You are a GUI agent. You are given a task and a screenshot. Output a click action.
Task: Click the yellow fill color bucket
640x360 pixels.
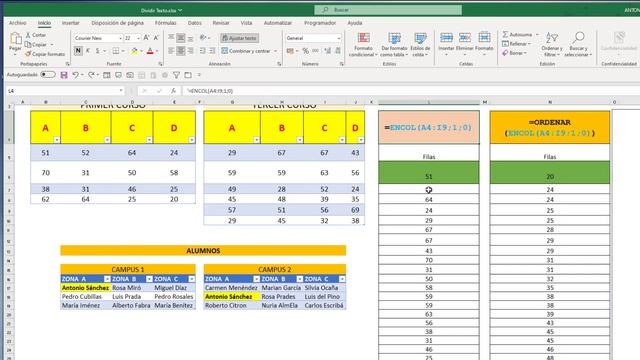click(134, 51)
